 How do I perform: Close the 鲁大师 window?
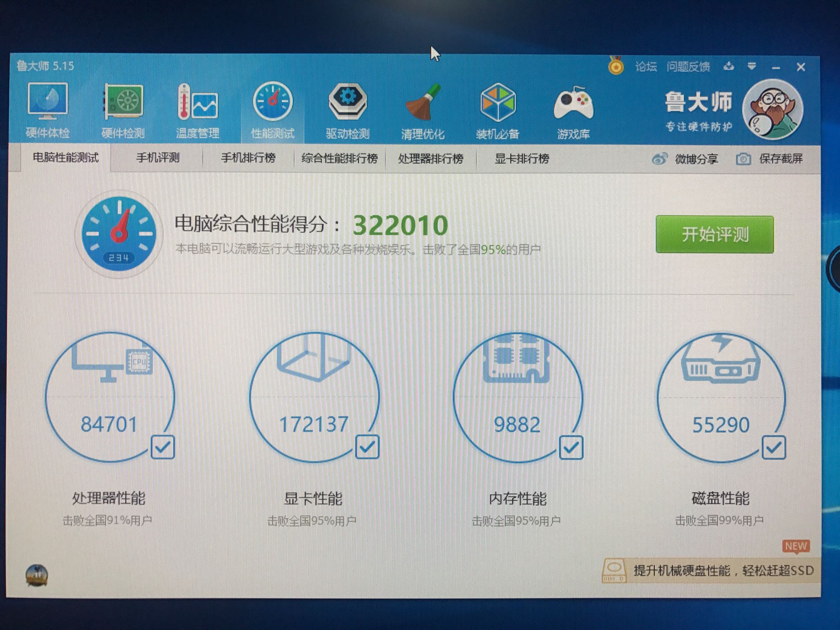click(x=801, y=67)
